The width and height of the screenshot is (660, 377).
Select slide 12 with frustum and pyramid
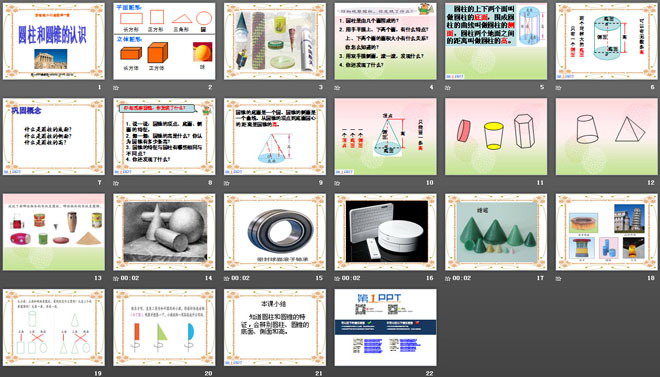click(607, 137)
